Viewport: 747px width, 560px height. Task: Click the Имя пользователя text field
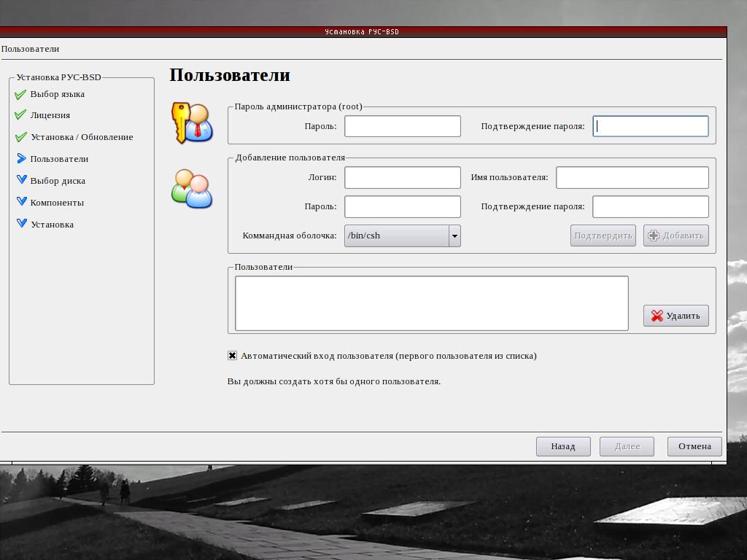[632, 177]
